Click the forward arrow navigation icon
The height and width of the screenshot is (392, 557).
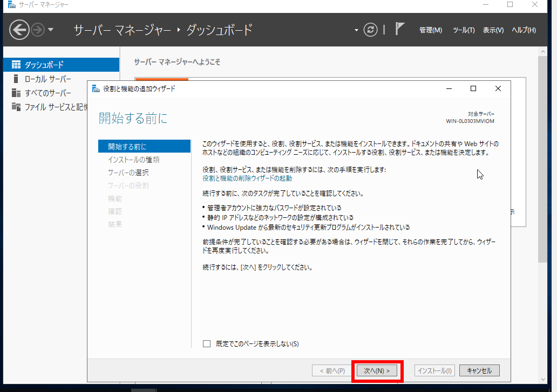coord(37,30)
